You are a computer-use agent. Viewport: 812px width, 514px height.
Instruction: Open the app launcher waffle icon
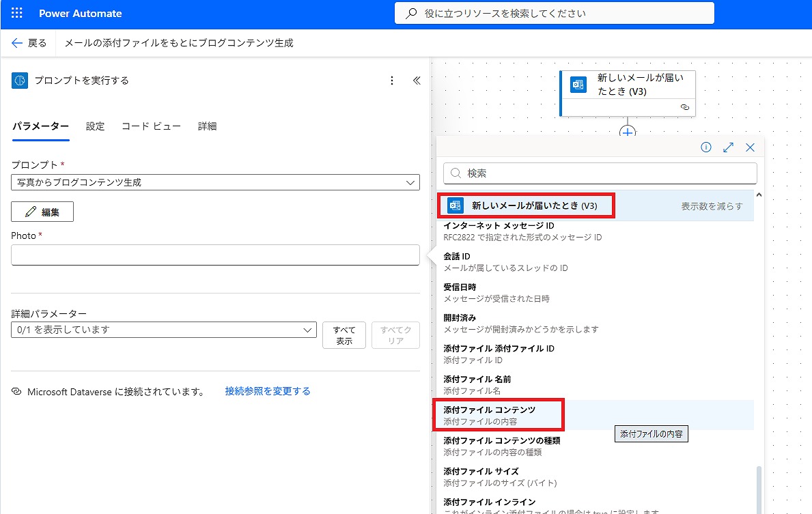[17, 14]
